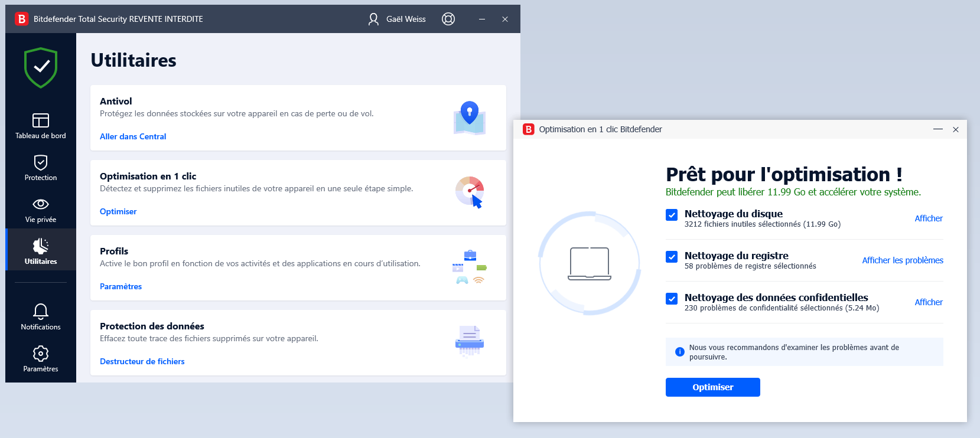The width and height of the screenshot is (980, 438).
Task: Open the Aller dans Central link
Action: (x=133, y=136)
